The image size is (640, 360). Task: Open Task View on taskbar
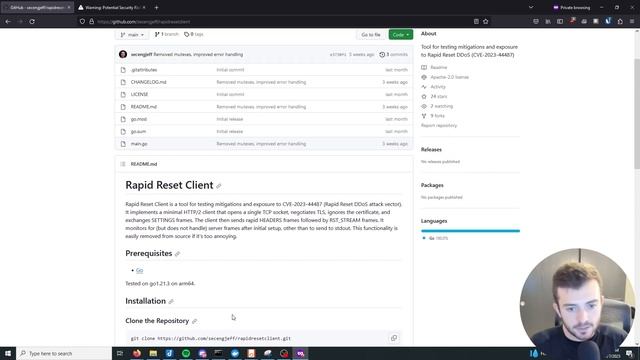click(x=120, y=353)
